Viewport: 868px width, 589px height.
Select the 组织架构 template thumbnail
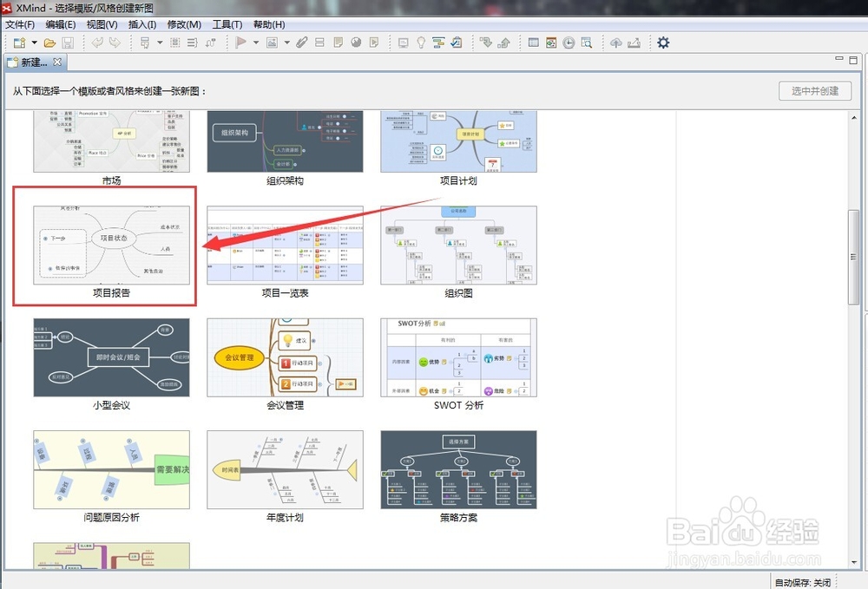click(285, 141)
